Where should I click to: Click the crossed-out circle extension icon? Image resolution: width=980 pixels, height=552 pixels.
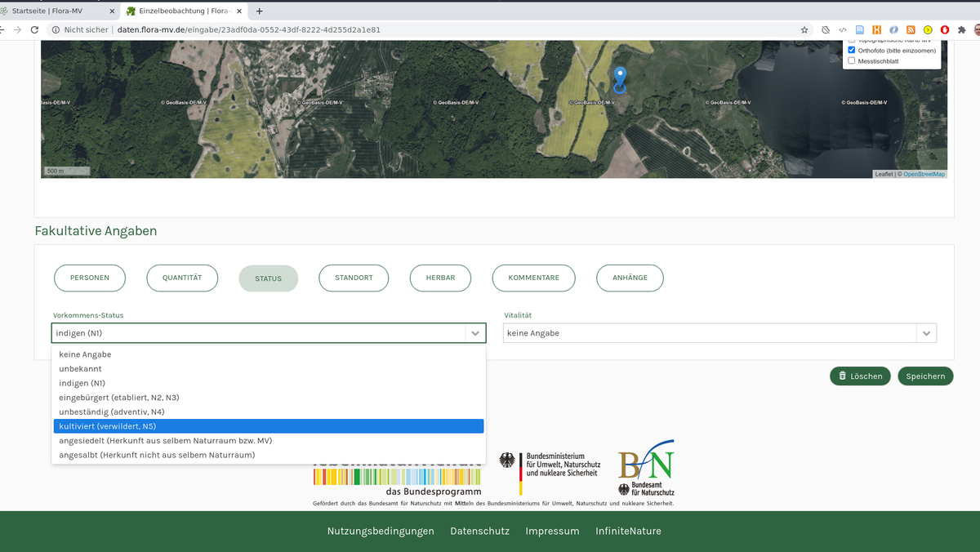[x=826, y=29]
